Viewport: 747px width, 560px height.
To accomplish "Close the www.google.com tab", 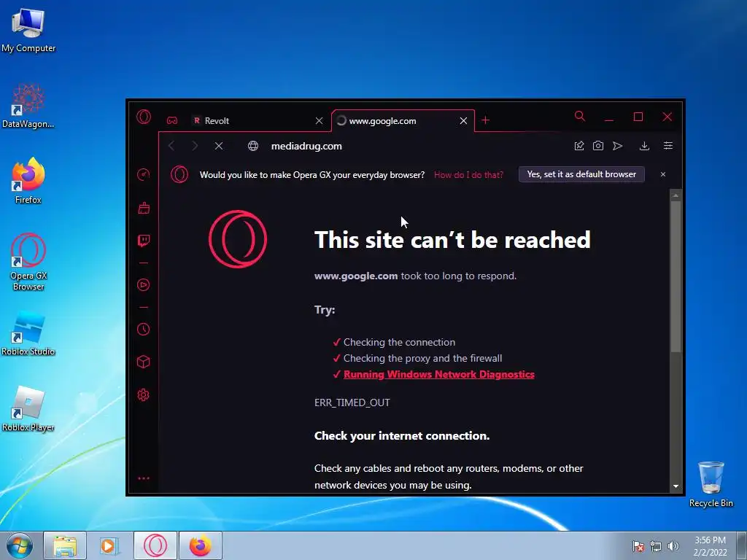I will pyautogui.click(x=463, y=121).
